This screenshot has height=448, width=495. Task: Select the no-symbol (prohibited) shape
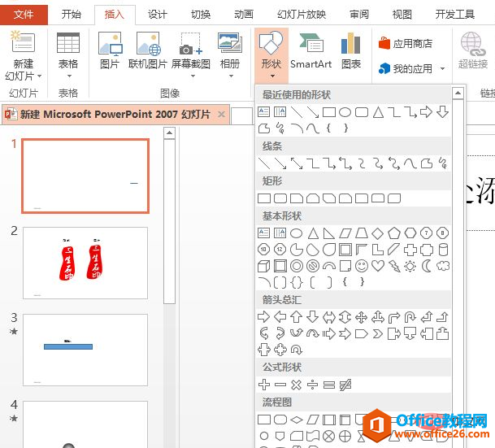click(x=313, y=266)
